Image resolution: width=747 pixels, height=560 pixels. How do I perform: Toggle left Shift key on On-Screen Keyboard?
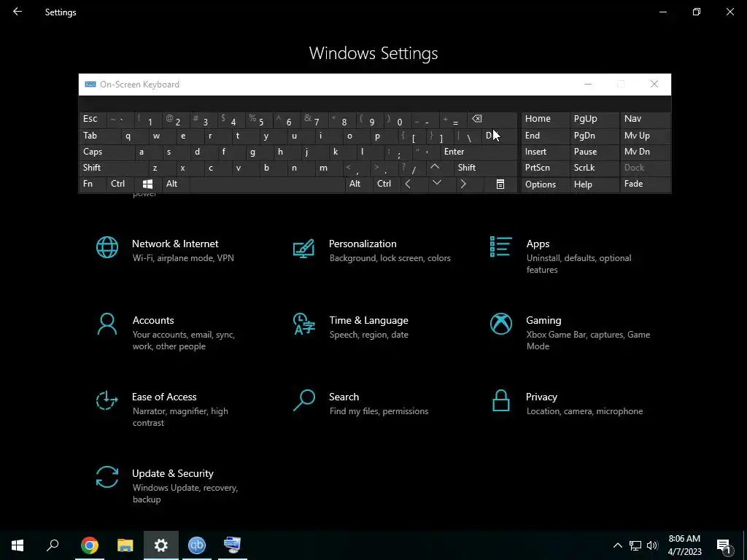(x=113, y=168)
